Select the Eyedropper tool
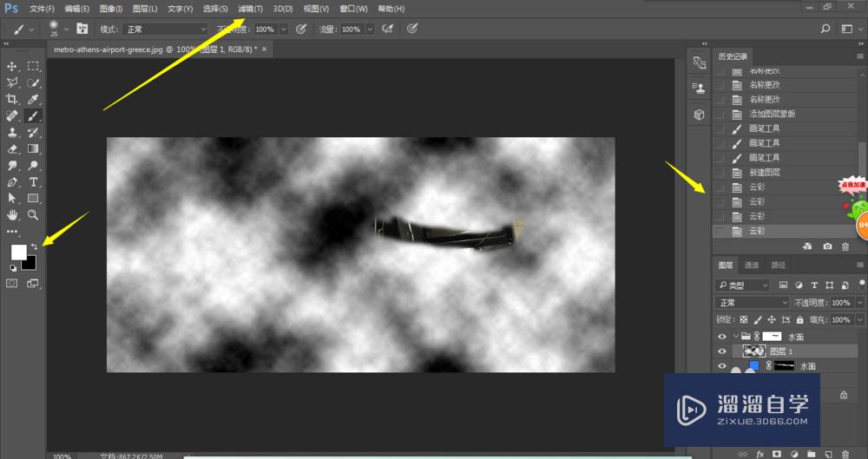868x459 pixels. tap(33, 100)
